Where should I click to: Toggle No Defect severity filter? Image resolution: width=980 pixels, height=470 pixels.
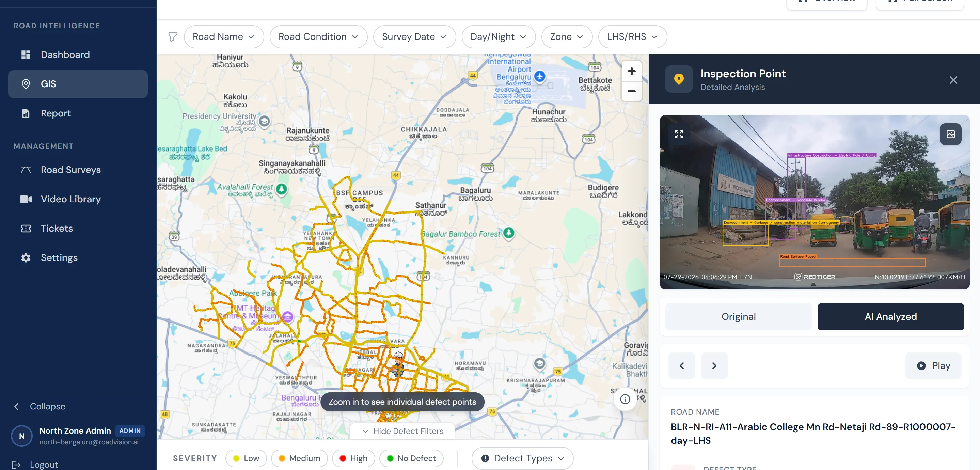pos(411,458)
